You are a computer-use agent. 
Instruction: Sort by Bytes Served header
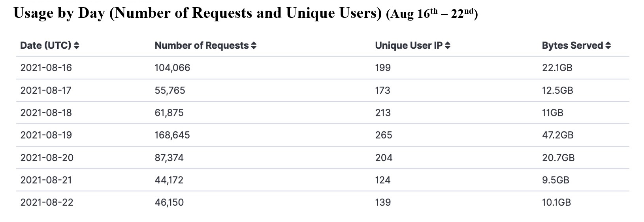point(572,46)
